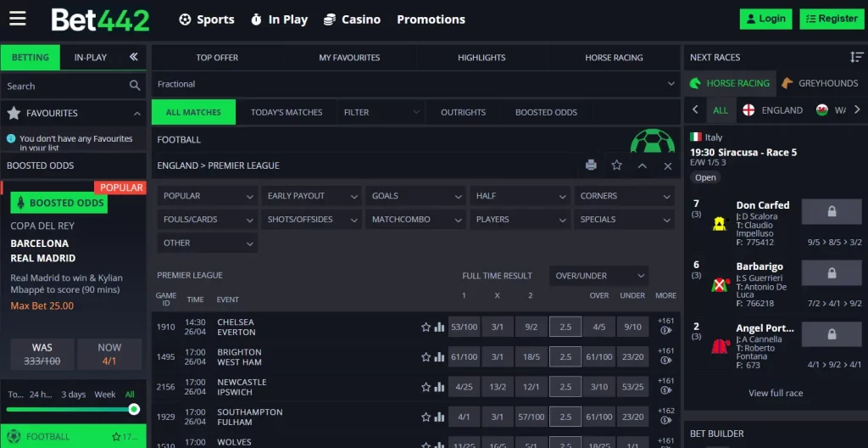868x448 pixels.
Task: Star the Newcastle Ipswich match
Action: coord(426,387)
